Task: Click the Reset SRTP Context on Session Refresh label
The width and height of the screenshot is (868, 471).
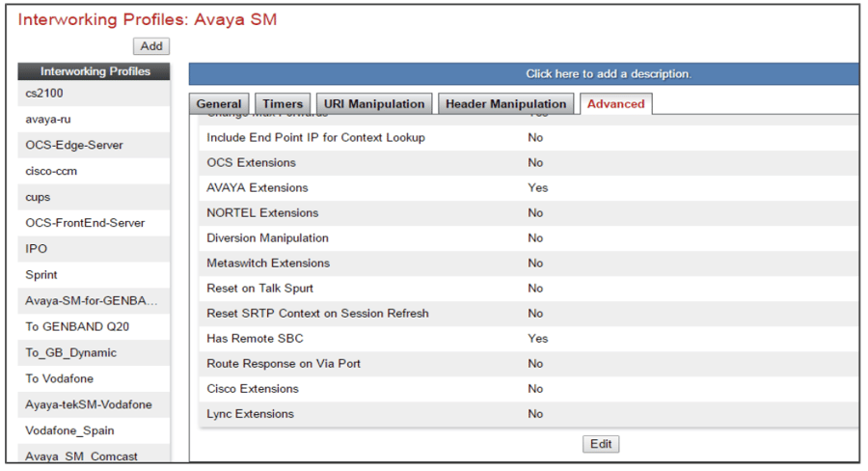Action: tap(317, 314)
